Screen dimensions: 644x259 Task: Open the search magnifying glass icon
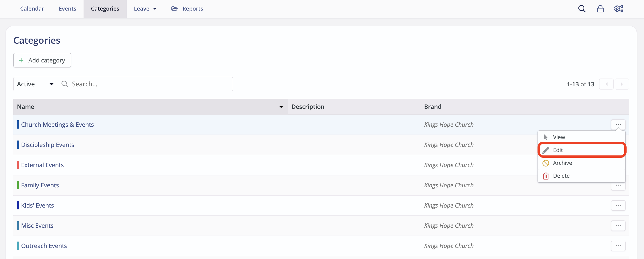coord(582,8)
